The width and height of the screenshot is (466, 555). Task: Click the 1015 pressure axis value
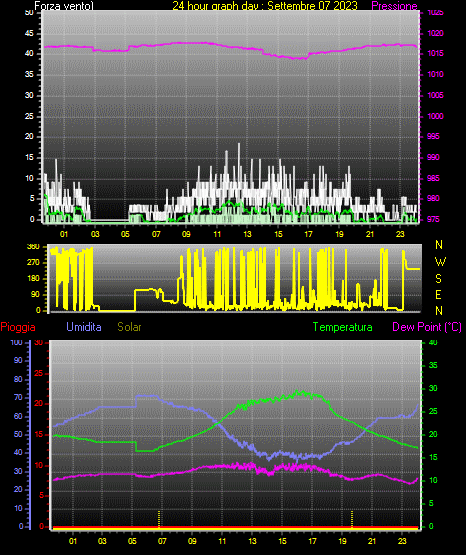click(x=435, y=53)
